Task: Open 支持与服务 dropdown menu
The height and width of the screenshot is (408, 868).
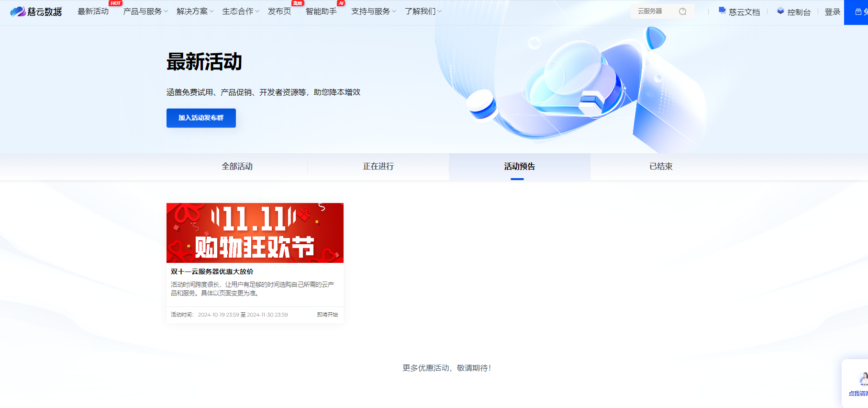Action: click(373, 11)
